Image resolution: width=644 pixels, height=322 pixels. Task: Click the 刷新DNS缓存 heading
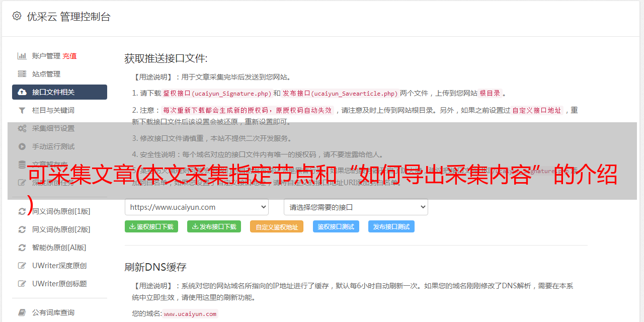click(x=155, y=267)
